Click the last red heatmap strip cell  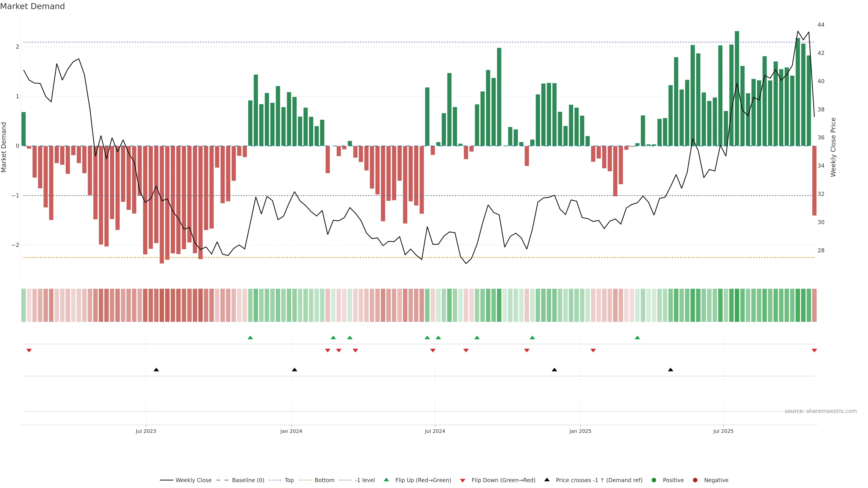(x=814, y=305)
